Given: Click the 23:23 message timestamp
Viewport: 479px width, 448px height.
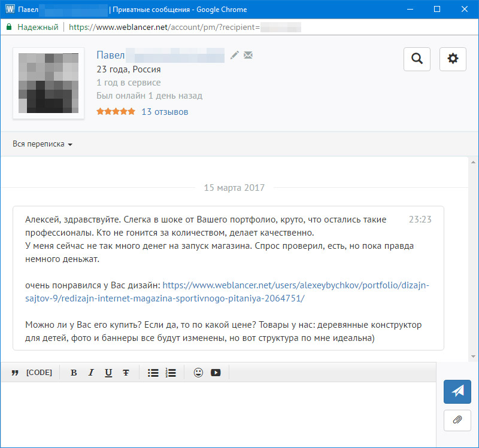Looking at the screenshot, I should 420,220.
